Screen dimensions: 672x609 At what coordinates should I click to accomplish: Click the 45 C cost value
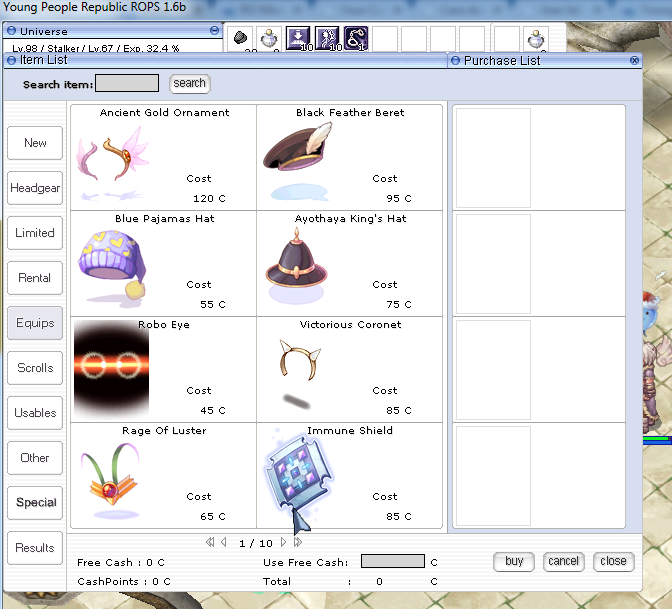point(213,410)
